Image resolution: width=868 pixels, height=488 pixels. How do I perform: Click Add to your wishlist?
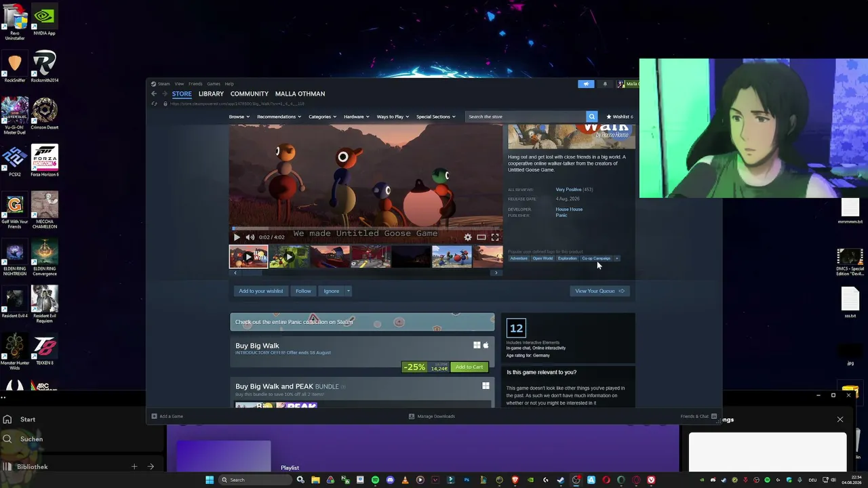point(260,291)
